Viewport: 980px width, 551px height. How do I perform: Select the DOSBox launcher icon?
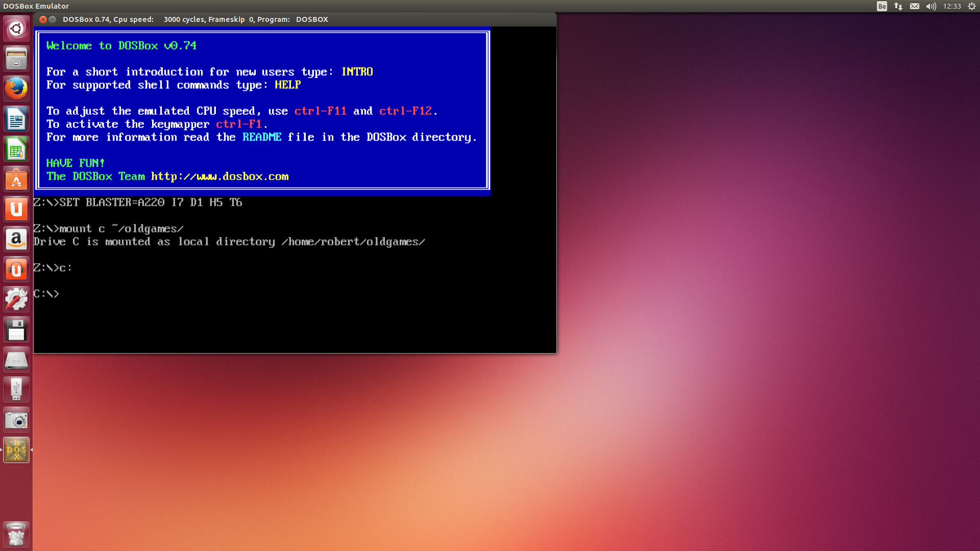tap(16, 450)
